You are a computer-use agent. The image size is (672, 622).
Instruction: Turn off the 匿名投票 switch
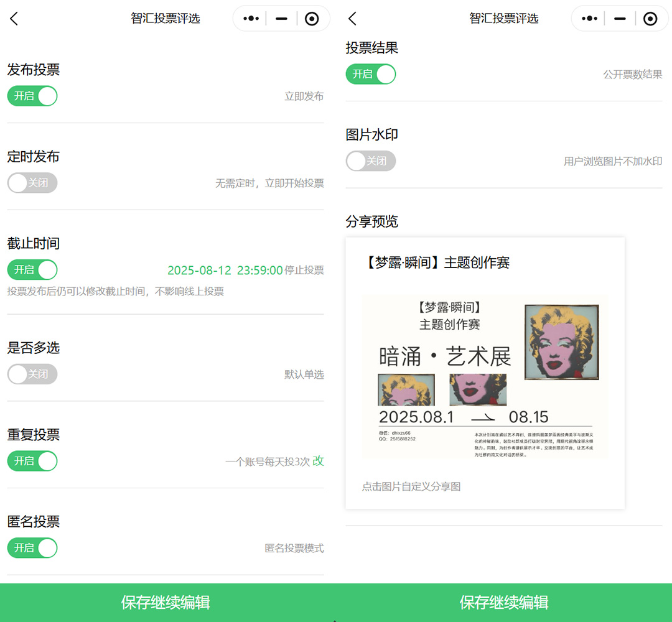(32, 548)
